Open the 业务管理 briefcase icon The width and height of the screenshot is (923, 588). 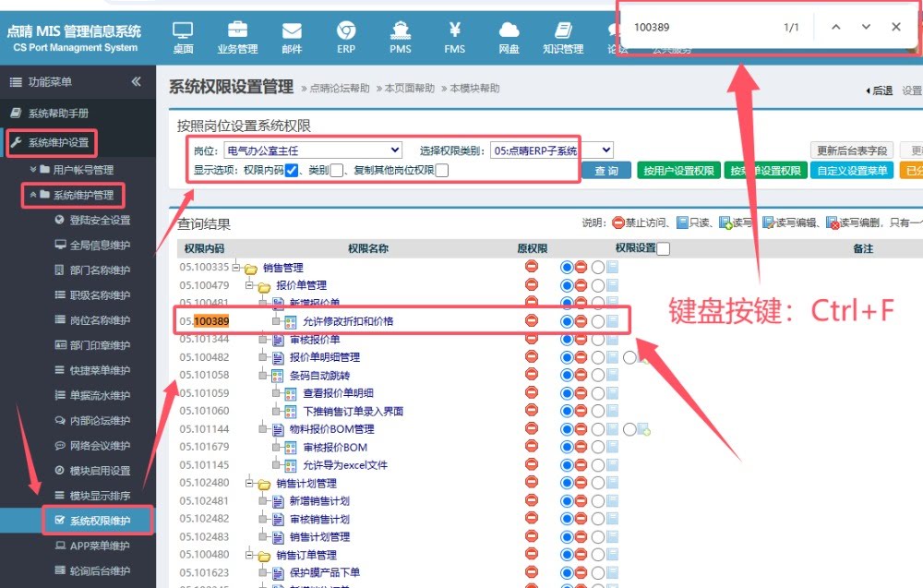tap(237, 36)
